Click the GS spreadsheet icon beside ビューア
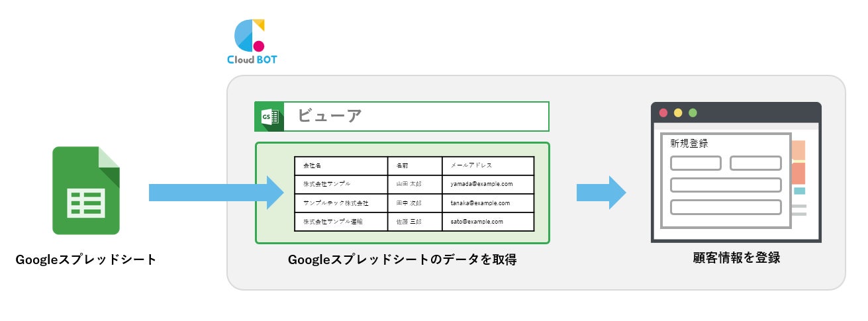The image size is (868, 321). coord(269,116)
